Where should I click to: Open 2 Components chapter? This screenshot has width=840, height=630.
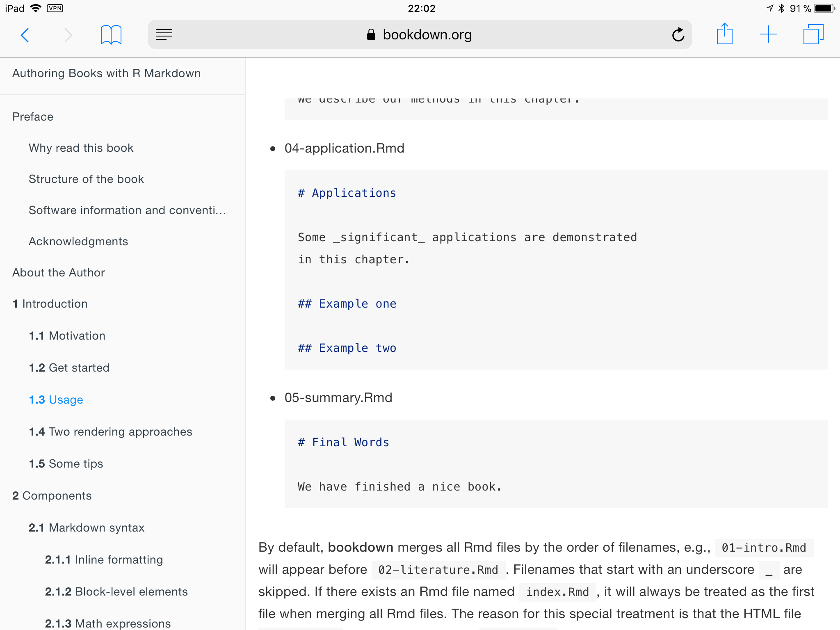tap(52, 496)
